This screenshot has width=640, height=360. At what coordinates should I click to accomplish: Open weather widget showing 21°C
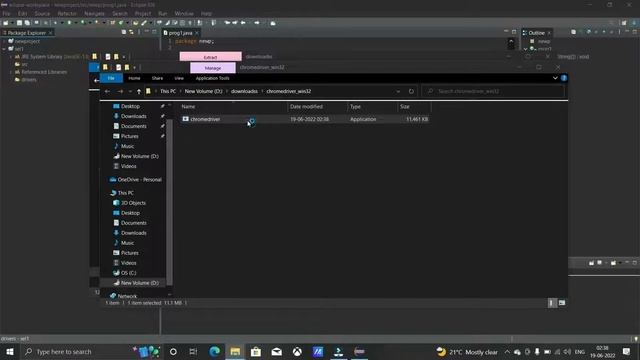pyautogui.click(x=467, y=351)
